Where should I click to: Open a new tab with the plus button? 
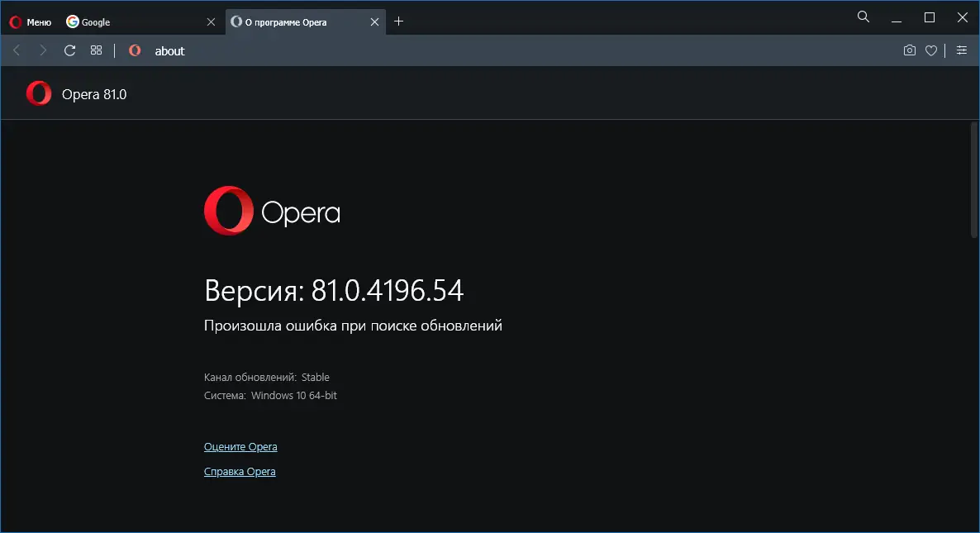[399, 21]
